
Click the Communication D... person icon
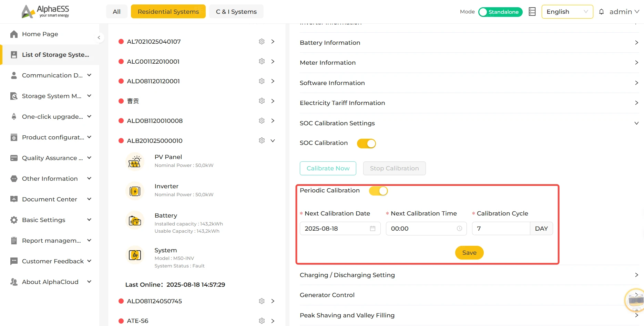pyautogui.click(x=14, y=75)
